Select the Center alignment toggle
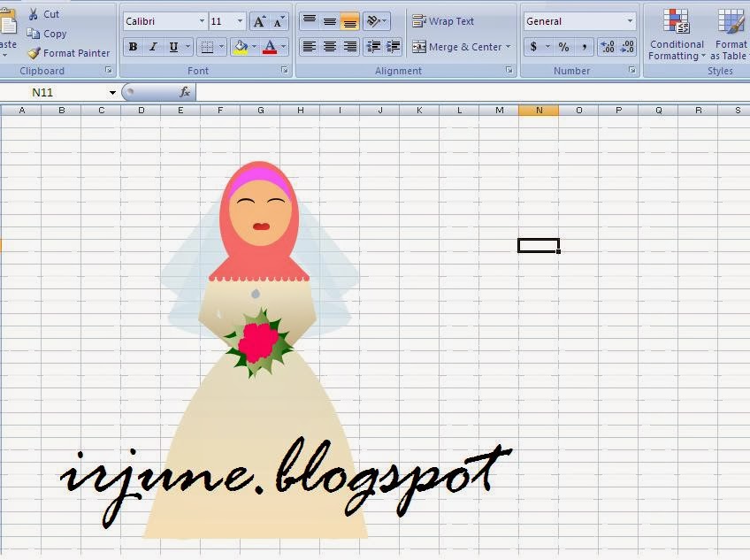The width and height of the screenshot is (750, 560). 328,47
